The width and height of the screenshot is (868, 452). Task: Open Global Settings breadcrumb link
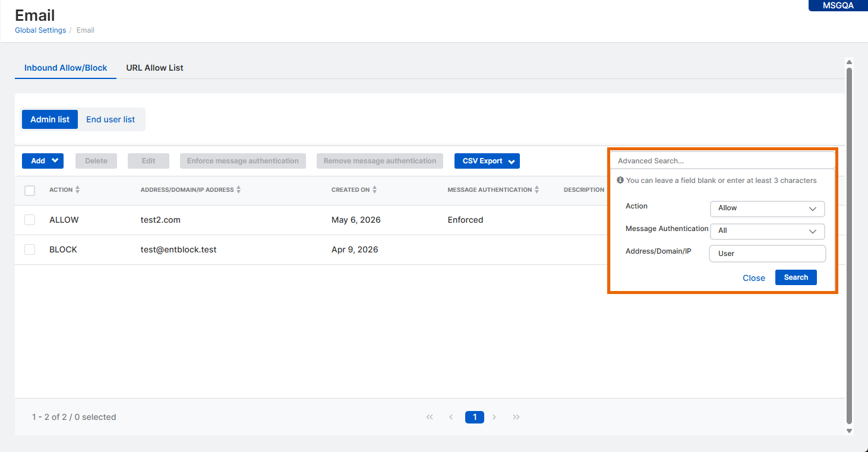click(40, 30)
